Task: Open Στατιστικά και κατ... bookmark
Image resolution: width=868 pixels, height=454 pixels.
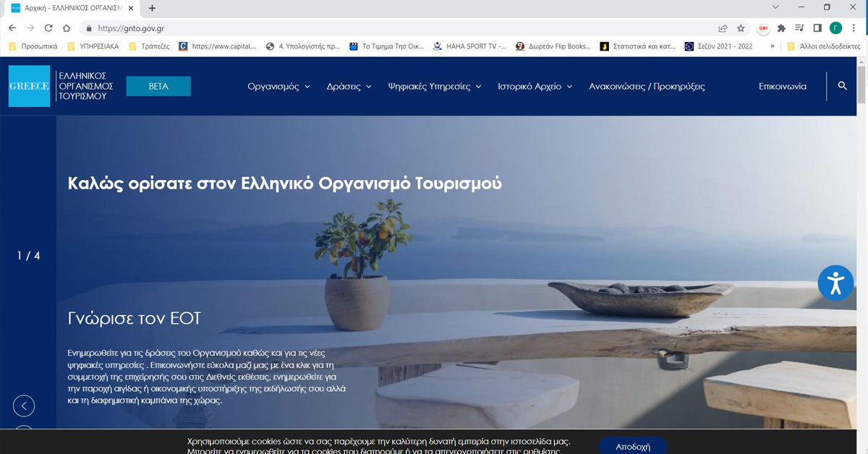Action: [638, 46]
